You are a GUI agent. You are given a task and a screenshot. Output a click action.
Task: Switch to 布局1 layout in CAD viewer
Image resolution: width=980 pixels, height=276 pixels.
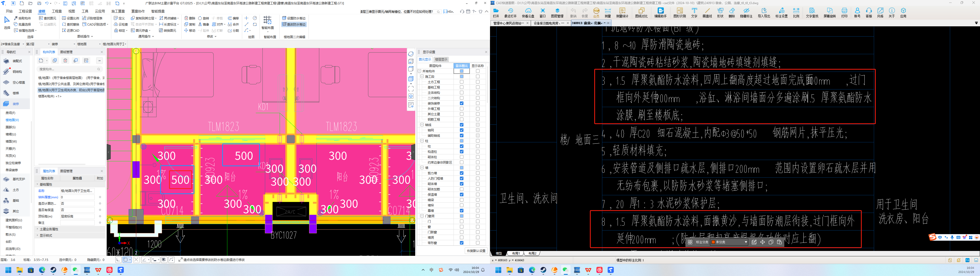pos(516,254)
